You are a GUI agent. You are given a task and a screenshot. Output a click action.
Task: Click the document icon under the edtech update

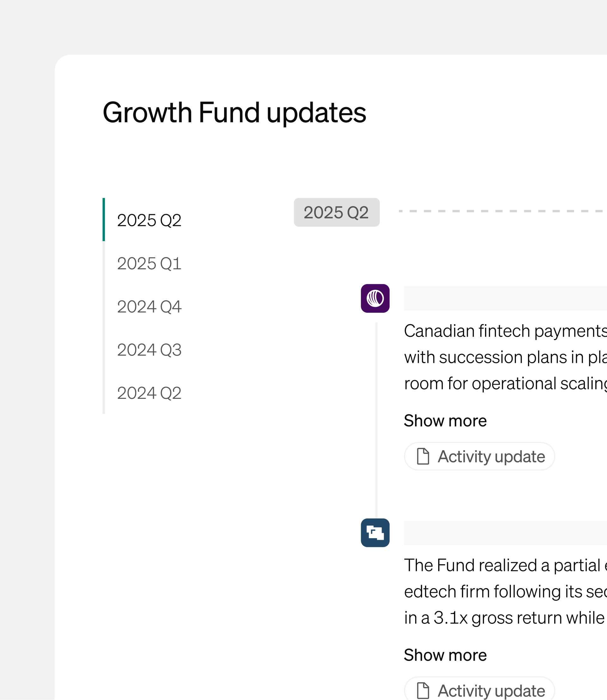[423, 690]
